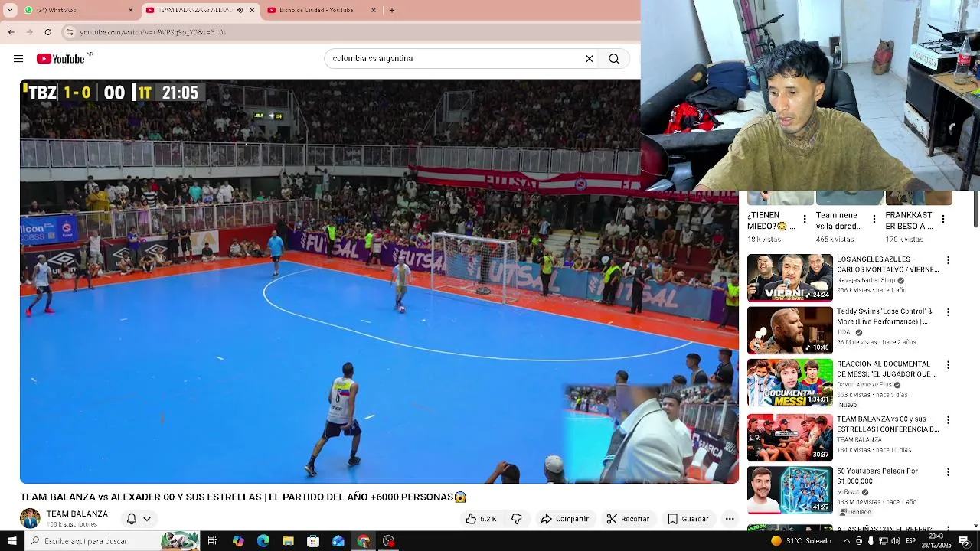Click the Navajas Barber Shop channel name
Image resolution: width=980 pixels, height=551 pixels.
[x=866, y=281]
